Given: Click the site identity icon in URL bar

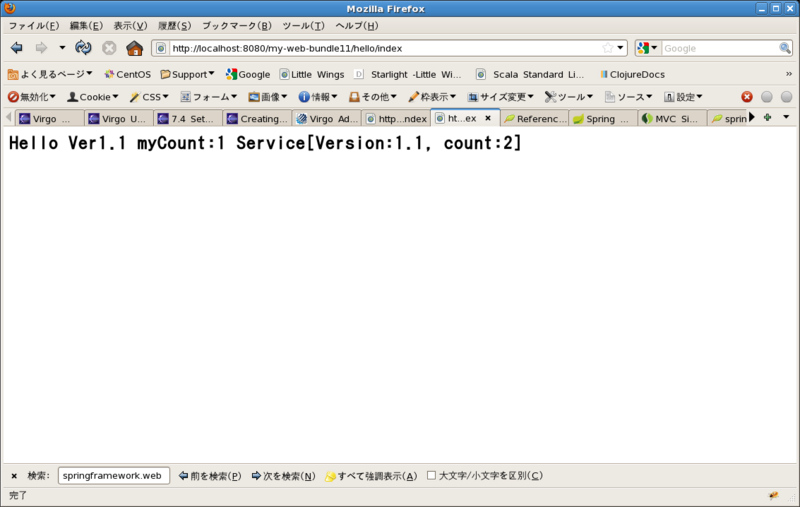Looking at the screenshot, I should click(x=161, y=48).
